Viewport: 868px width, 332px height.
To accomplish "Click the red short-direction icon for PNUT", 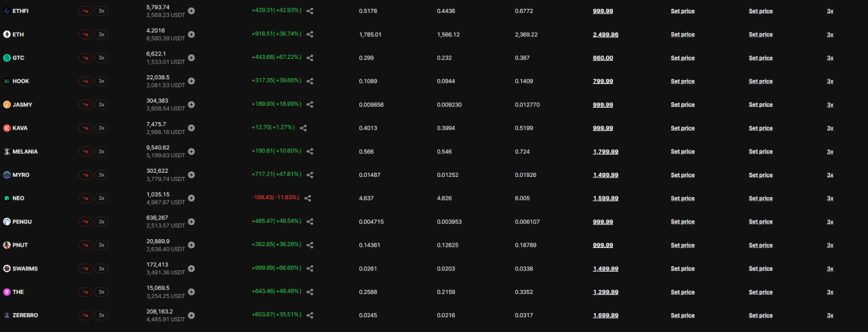I will tap(85, 245).
